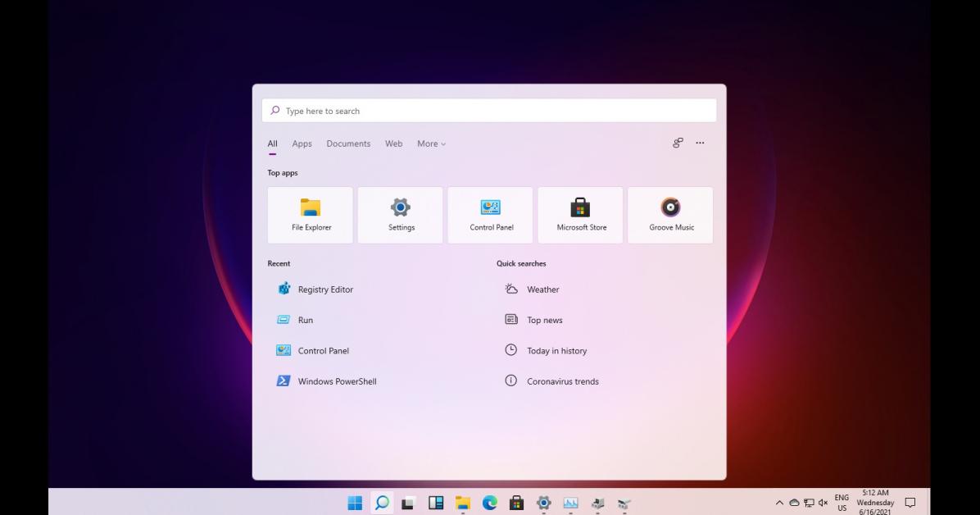Open File Explorer on the taskbar
Screen dimensions: 980x515
coord(462,503)
